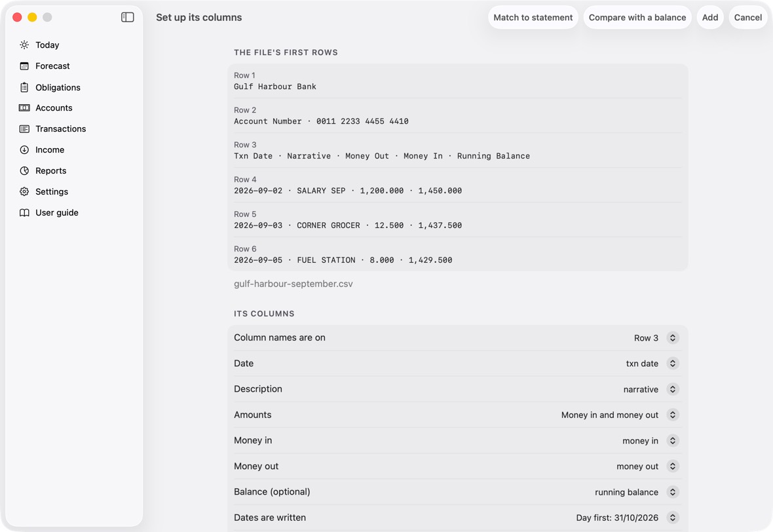
Task: Click the Income down-arrow icon
Action: [x=24, y=150]
